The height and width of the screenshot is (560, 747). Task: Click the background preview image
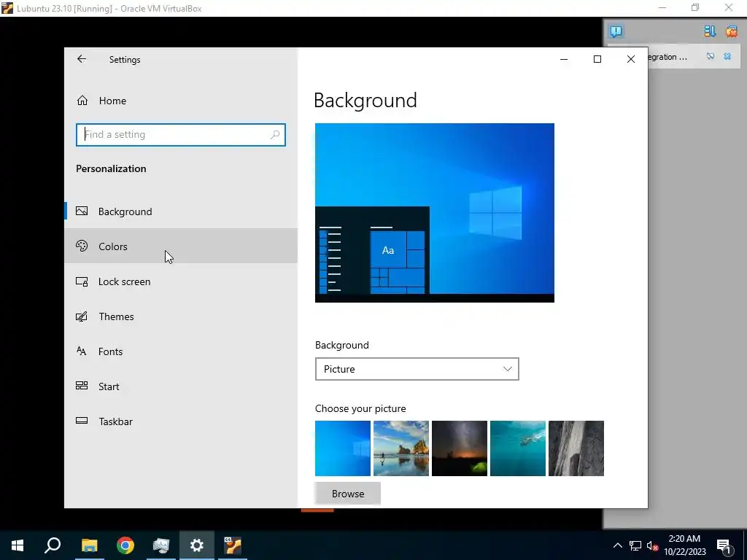(435, 212)
